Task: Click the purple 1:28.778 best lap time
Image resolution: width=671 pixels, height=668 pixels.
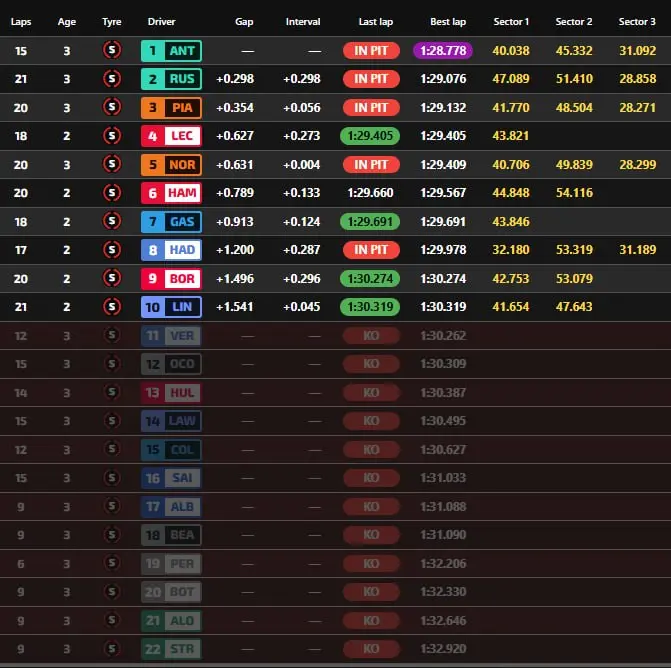Action: click(x=442, y=50)
